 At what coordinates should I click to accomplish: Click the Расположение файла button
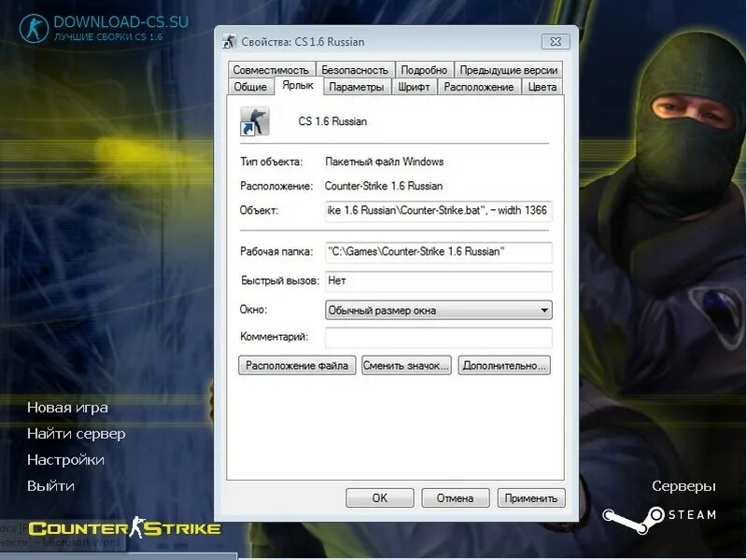point(297,365)
